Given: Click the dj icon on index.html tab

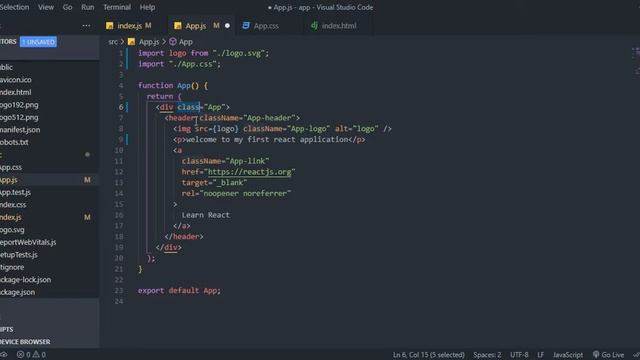Looking at the screenshot, I should click(314, 25).
